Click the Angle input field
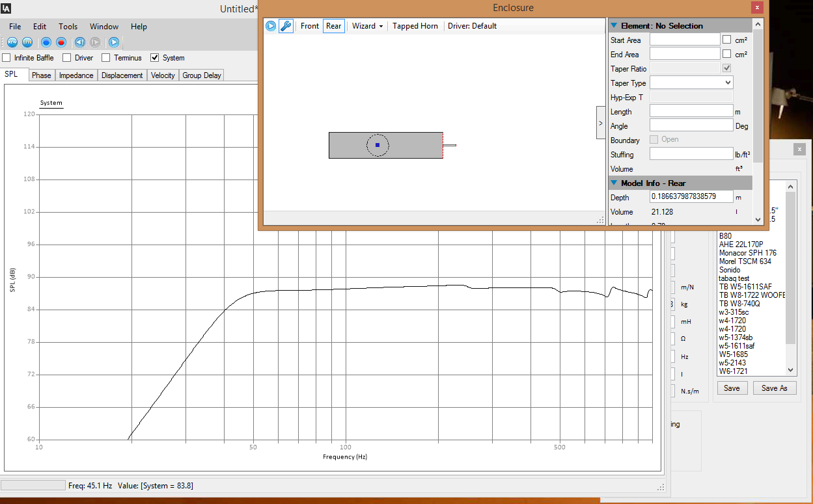 [x=691, y=126]
